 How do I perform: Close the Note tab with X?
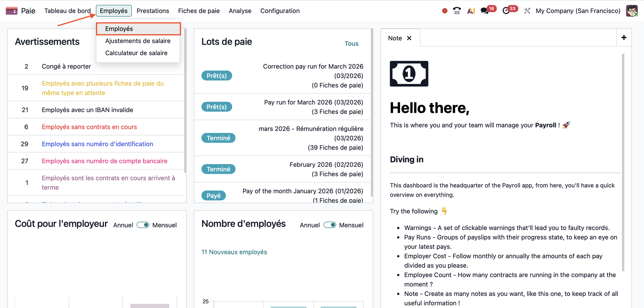[x=409, y=38]
